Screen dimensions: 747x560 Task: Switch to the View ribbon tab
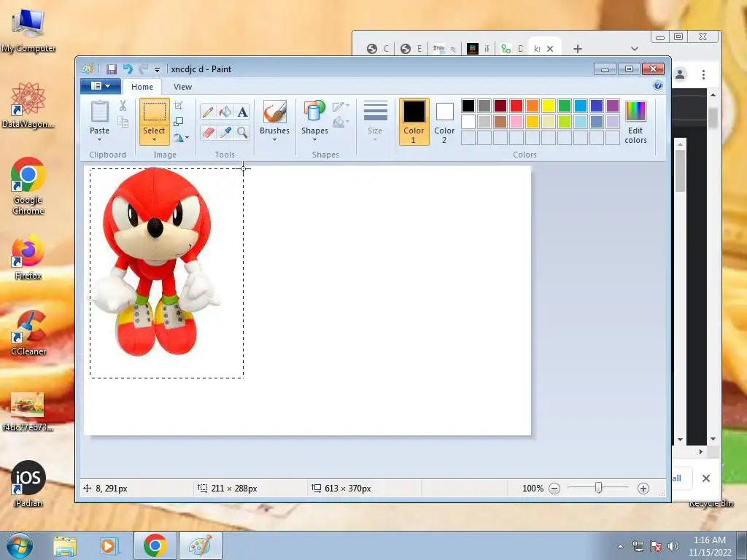tap(182, 87)
